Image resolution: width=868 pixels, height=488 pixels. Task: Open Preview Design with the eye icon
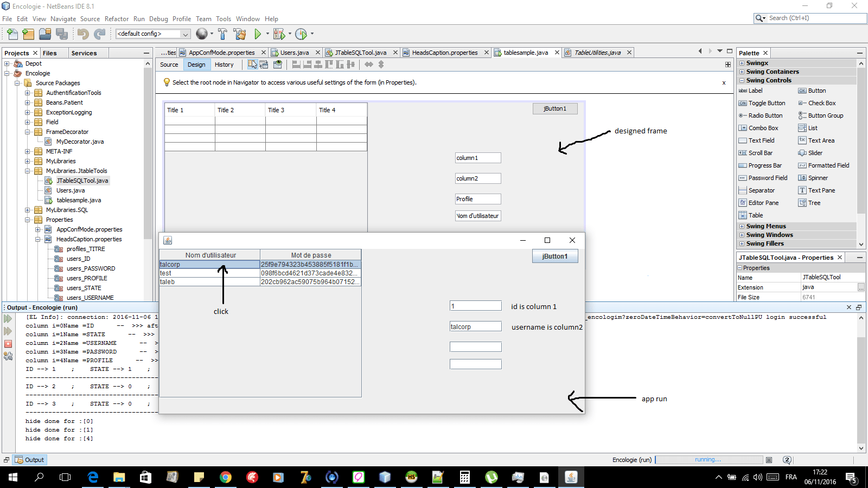278,64
